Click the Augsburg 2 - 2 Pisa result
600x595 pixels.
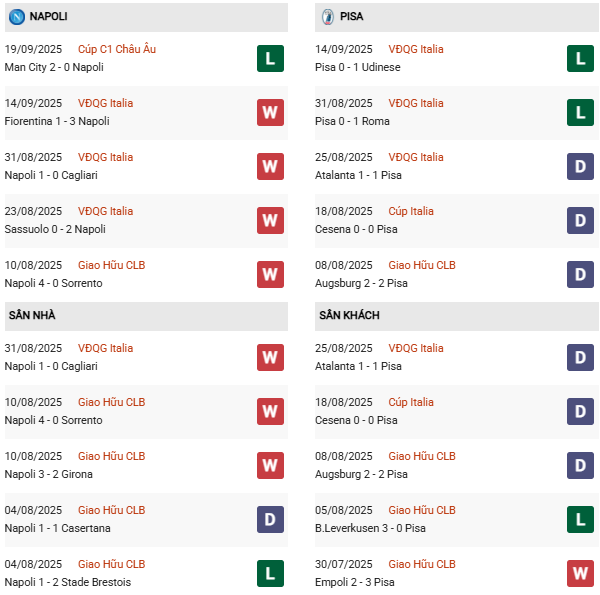pos(363,283)
